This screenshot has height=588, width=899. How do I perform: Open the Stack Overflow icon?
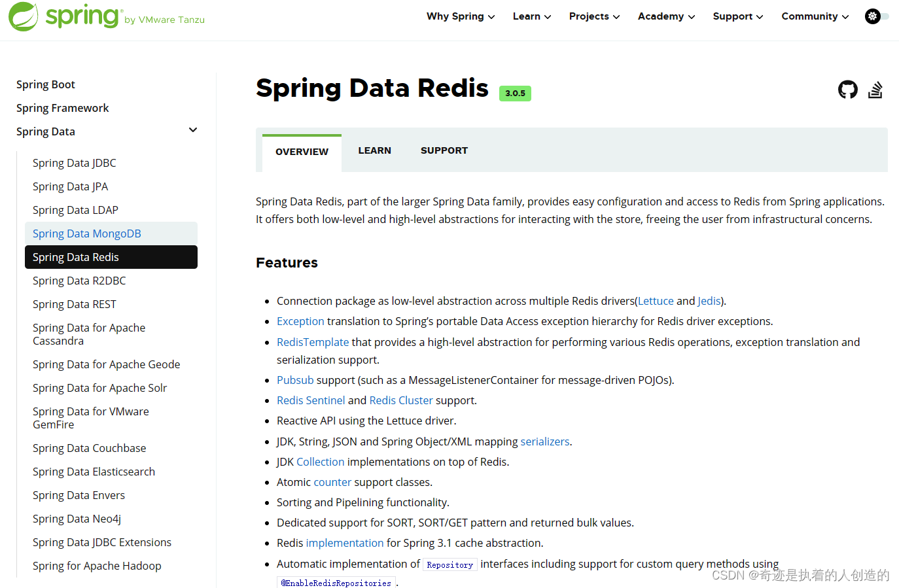pos(875,90)
